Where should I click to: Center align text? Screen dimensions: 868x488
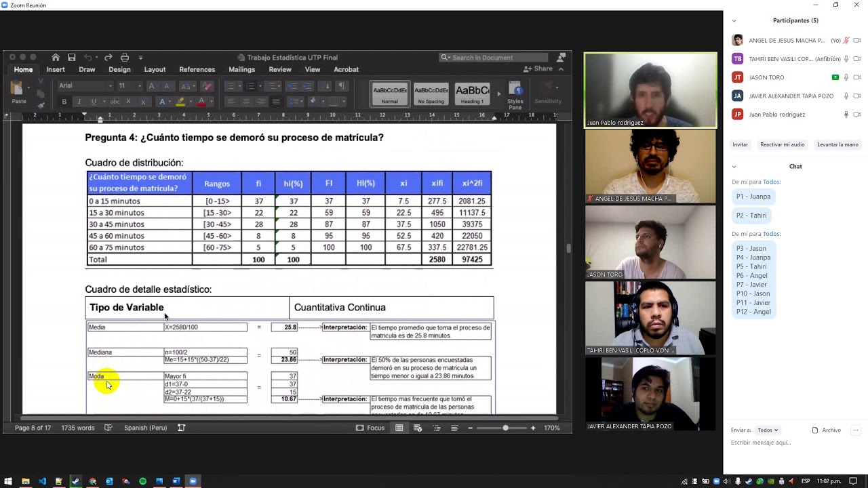[245, 102]
